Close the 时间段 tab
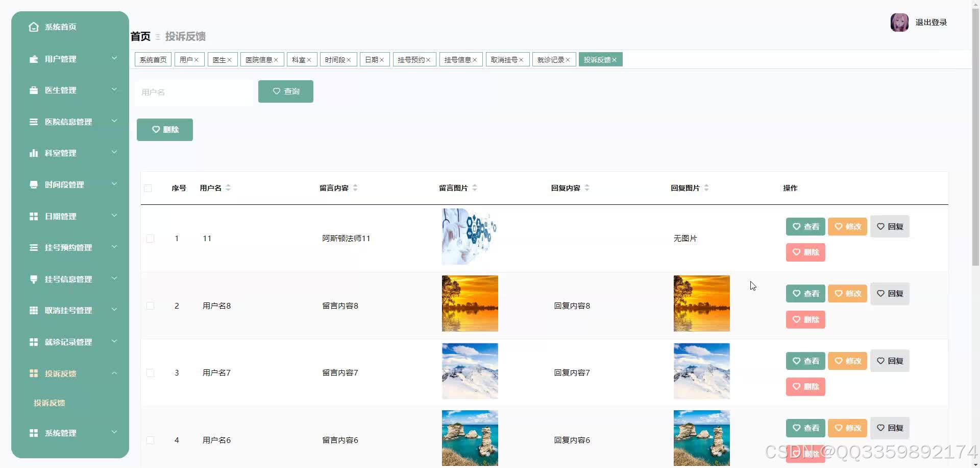This screenshot has width=980, height=468. click(x=349, y=60)
